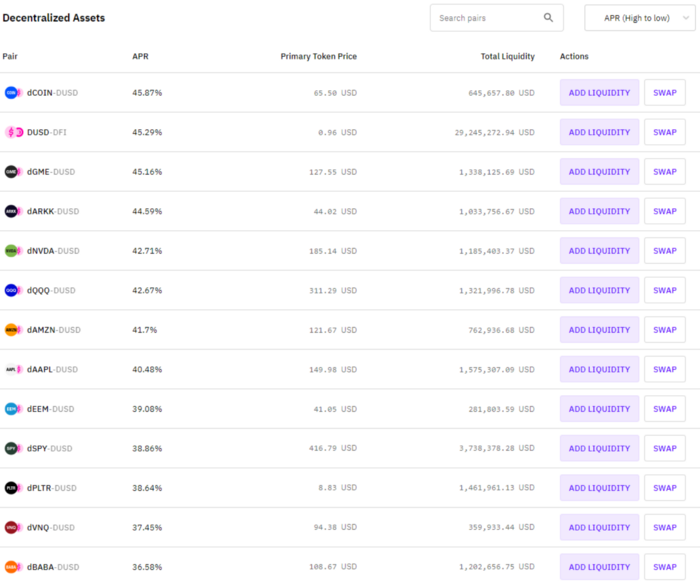Swap on the dVNQ-DUSD pair

tap(665, 527)
